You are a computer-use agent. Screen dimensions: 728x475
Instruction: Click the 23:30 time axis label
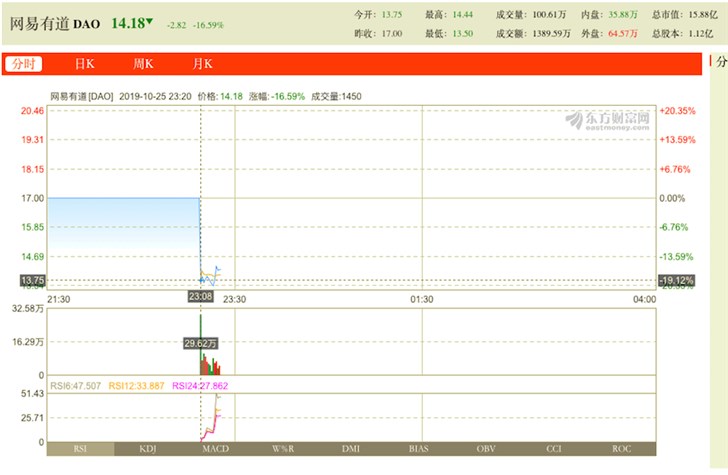234,299
